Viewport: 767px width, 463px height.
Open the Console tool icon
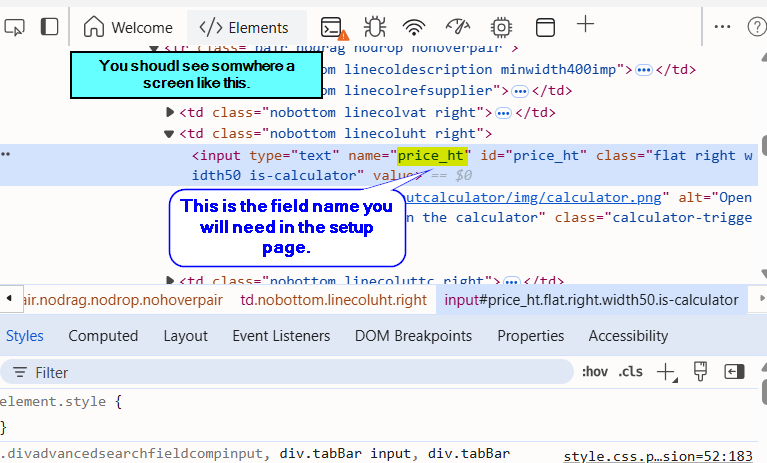(332, 27)
